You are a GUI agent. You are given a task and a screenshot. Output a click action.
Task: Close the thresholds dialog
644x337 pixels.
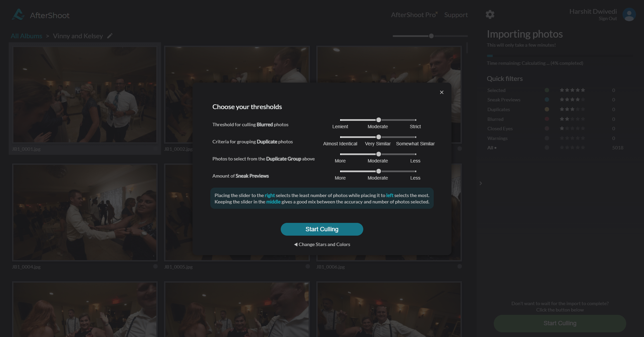[x=441, y=92]
